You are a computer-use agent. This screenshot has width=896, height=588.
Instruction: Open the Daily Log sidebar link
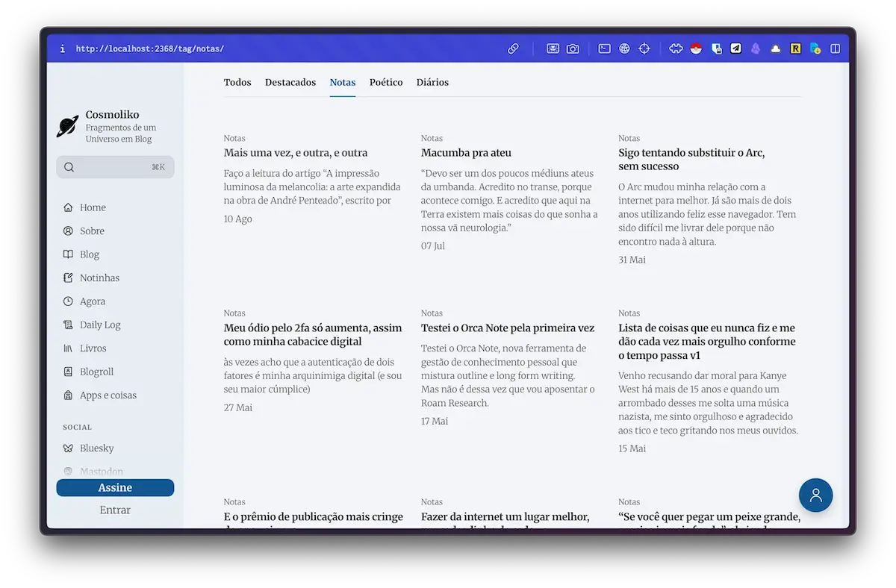click(100, 325)
